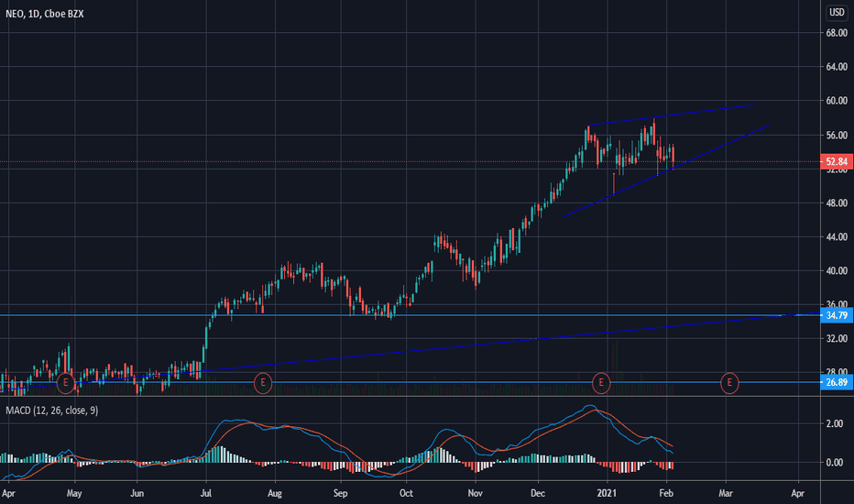Select the blue 34.79 price line label
The width and height of the screenshot is (854, 504).
(837, 315)
